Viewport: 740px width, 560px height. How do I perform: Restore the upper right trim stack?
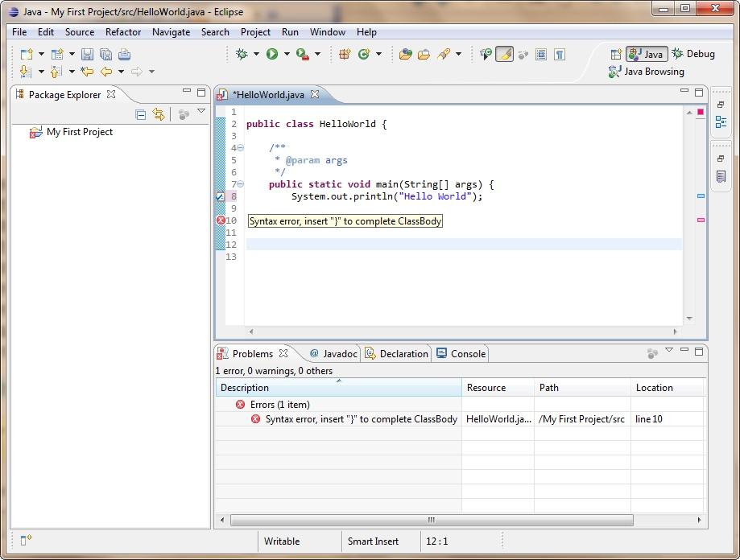click(721, 104)
